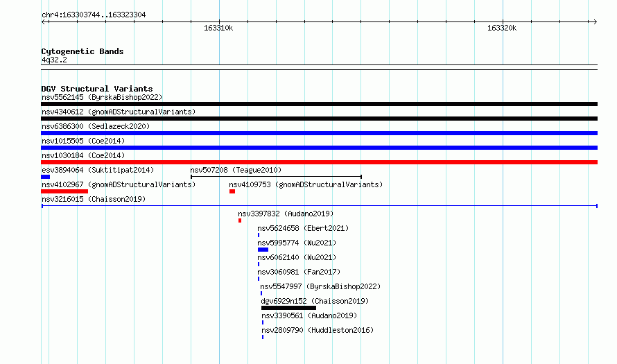Click the red bar for nsv1030184
617x364 pixels.
pos(319,162)
